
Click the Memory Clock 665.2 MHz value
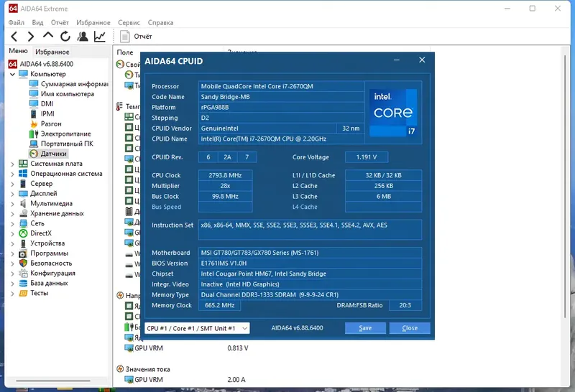coord(219,305)
